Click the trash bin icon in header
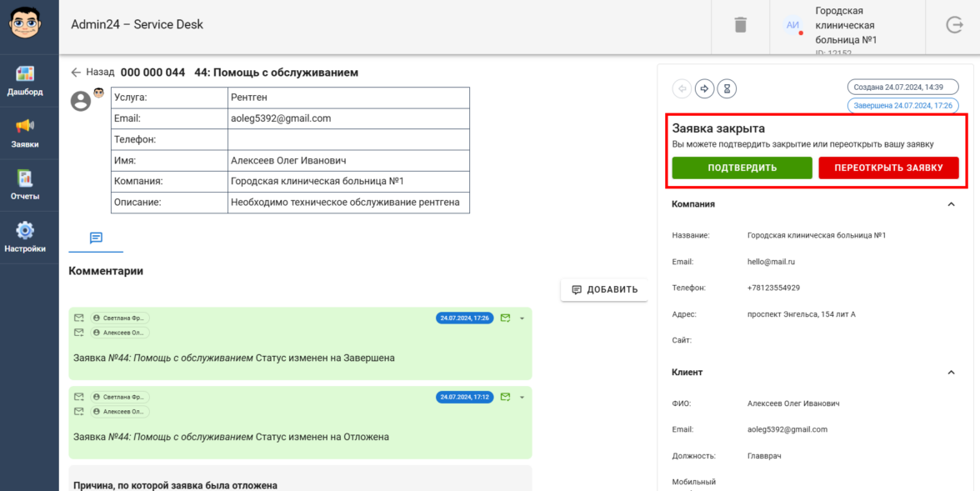 coord(740,25)
